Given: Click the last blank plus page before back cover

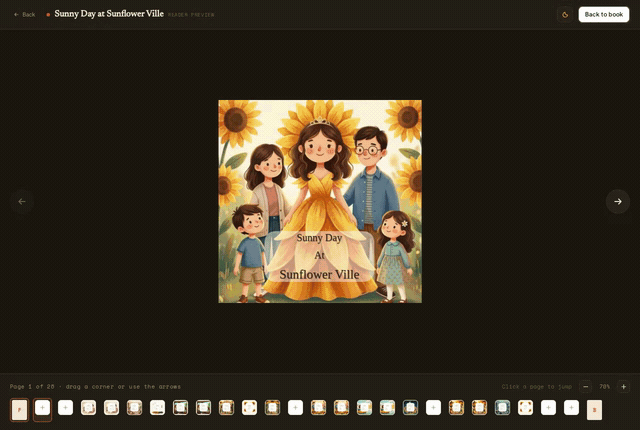Looking at the screenshot, I should click(x=571, y=408).
